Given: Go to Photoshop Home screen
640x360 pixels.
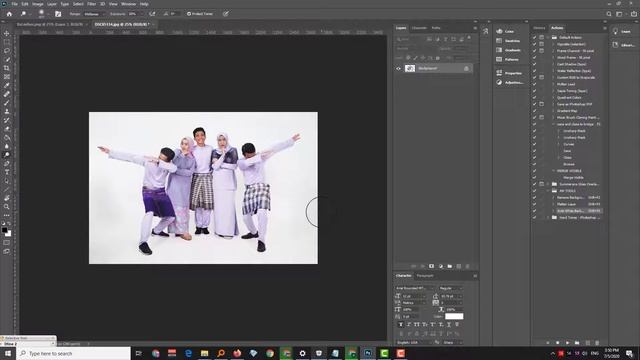Looking at the screenshot, I should tap(9, 14).
